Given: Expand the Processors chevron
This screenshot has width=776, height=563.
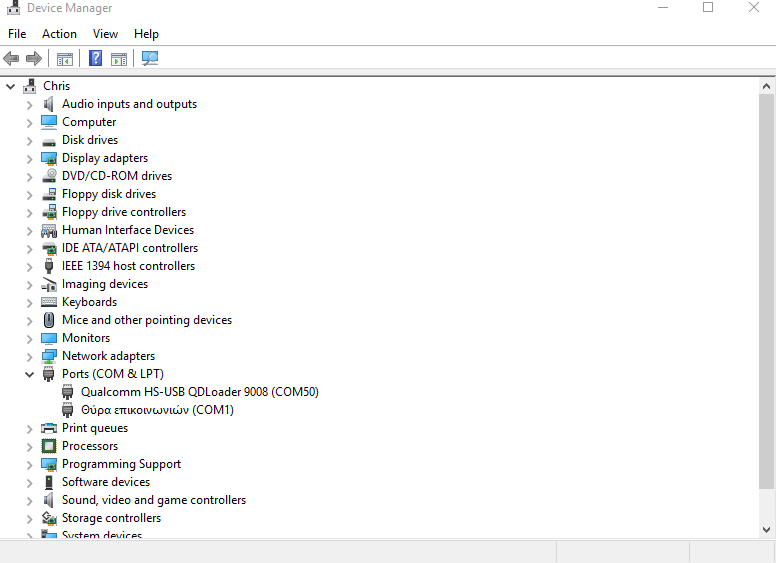Looking at the screenshot, I should [29, 447].
